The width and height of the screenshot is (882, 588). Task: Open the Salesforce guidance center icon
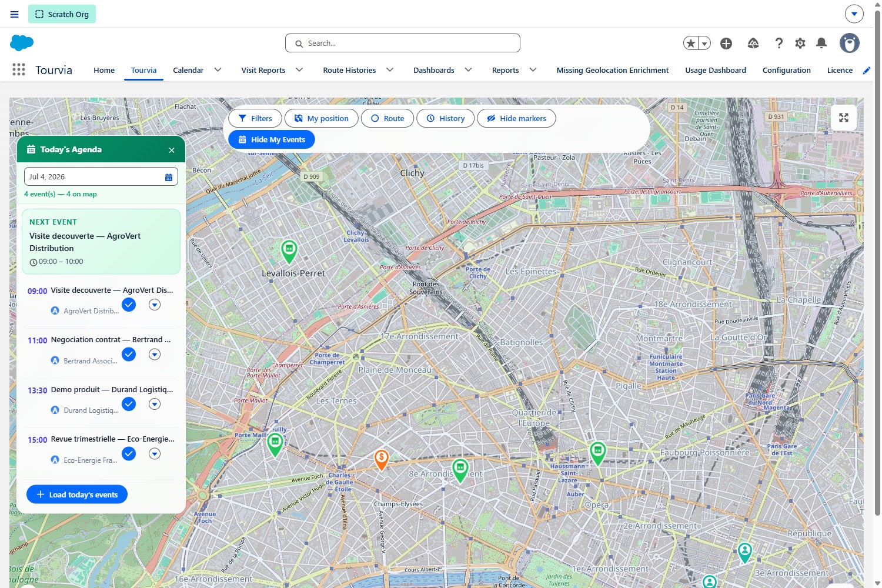(x=753, y=43)
